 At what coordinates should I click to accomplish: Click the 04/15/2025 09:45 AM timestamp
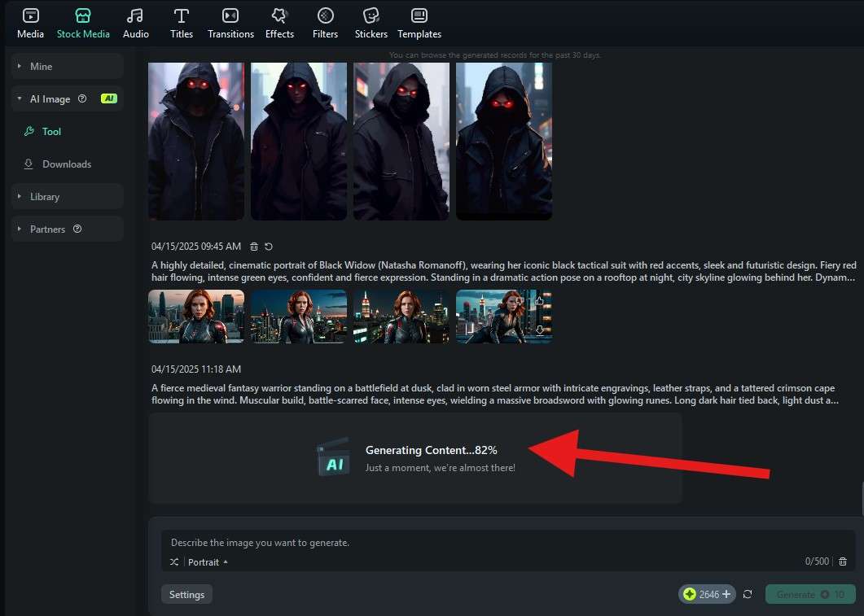point(196,247)
